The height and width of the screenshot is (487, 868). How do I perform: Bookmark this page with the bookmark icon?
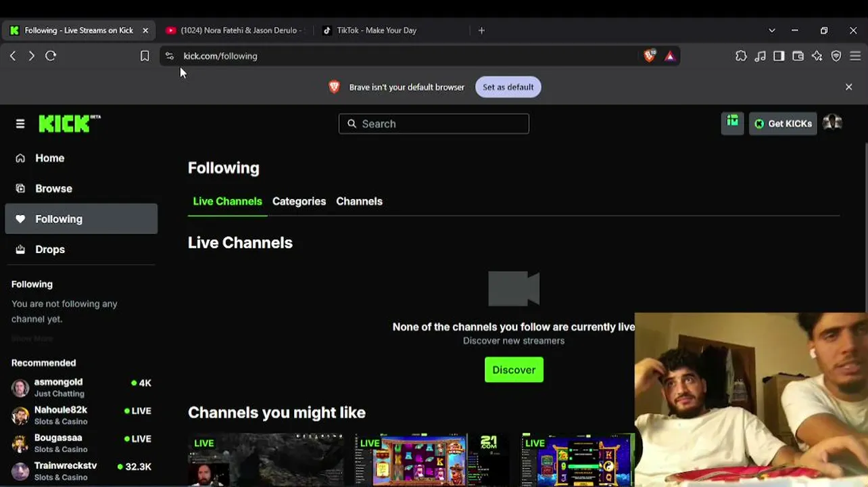pyautogui.click(x=145, y=56)
